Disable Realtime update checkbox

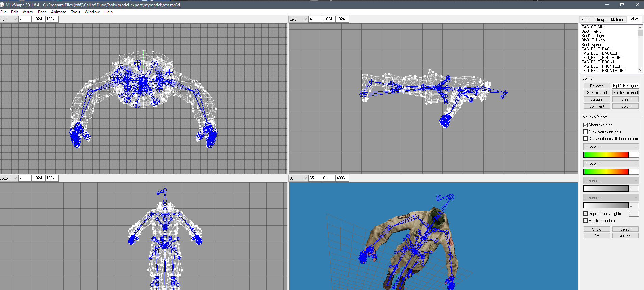click(586, 221)
